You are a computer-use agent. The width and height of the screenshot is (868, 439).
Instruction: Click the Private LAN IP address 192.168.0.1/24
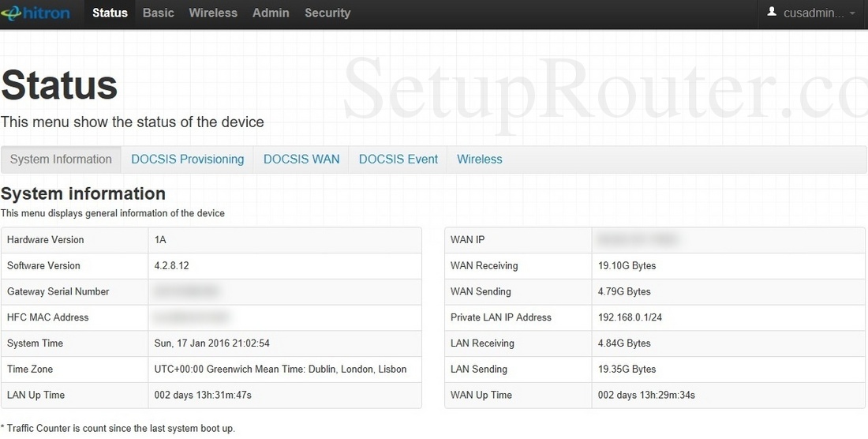click(630, 317)
